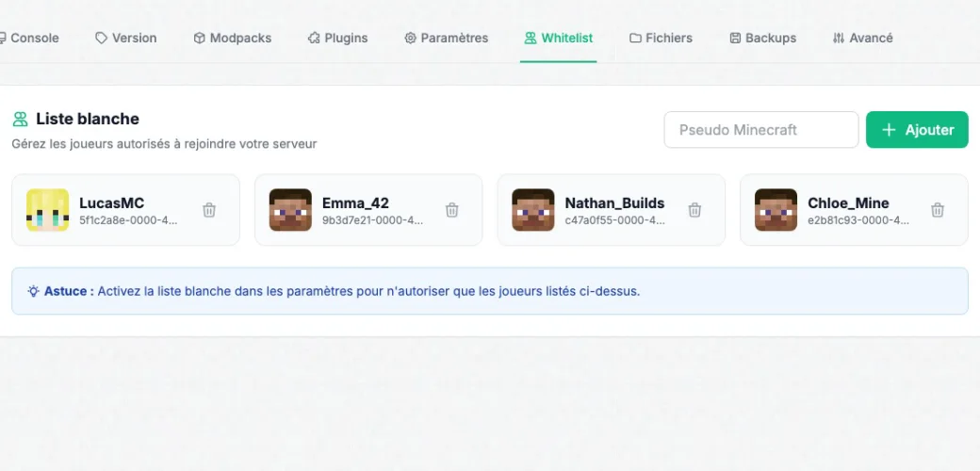Click the Emma_42 player name

pos(355,203)
